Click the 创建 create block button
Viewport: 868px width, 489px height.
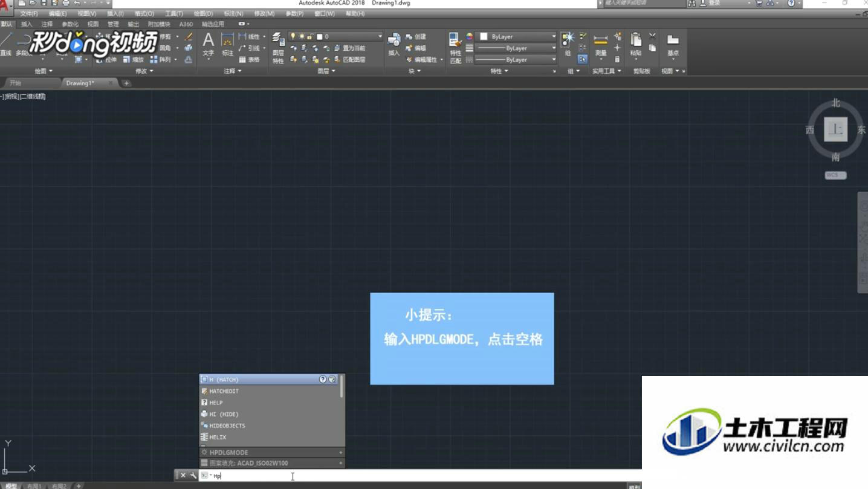coord(416,37)
